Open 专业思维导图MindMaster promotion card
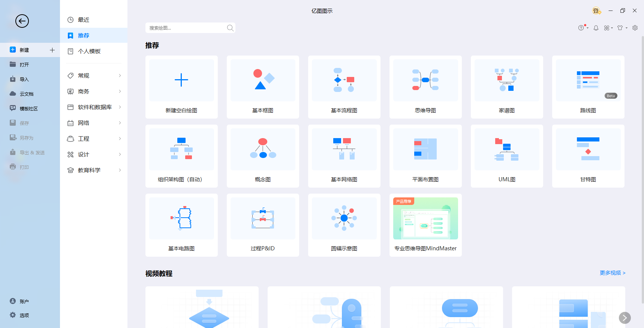 425,225
